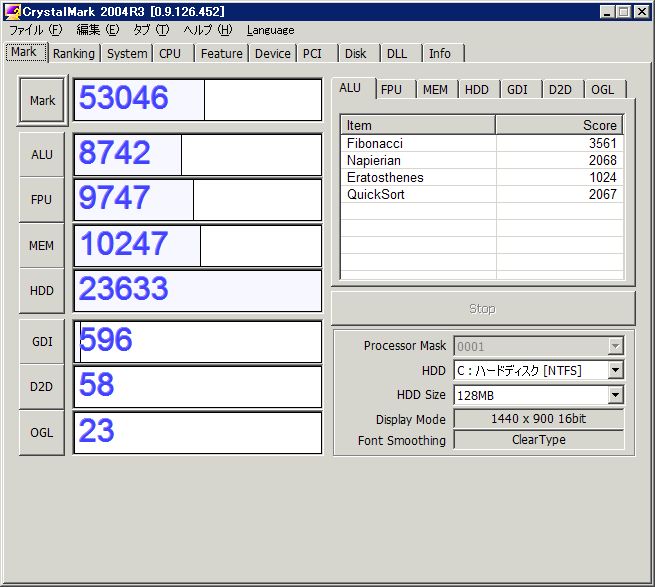Image resolution: width=655 pixels, height=587 pixels.
Task: Click the FPU score 9747 bar
Action: (x=198, y=200)
